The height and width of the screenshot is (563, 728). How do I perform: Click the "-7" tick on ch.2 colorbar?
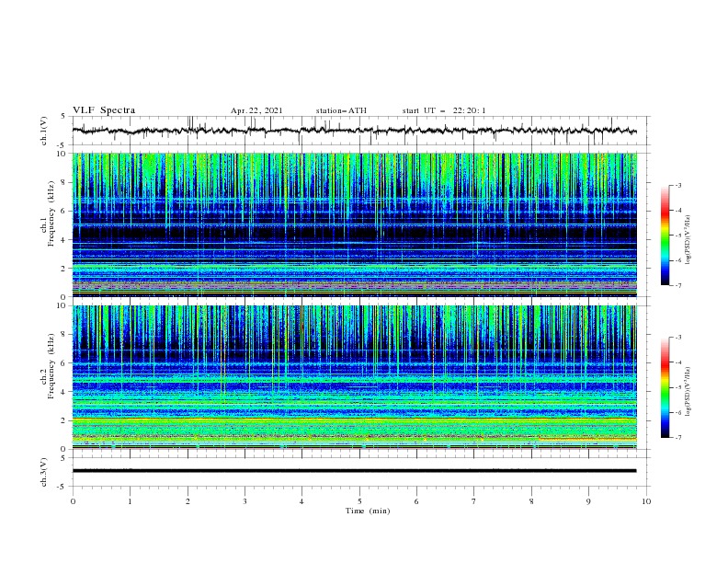click(x=677, y=437)
